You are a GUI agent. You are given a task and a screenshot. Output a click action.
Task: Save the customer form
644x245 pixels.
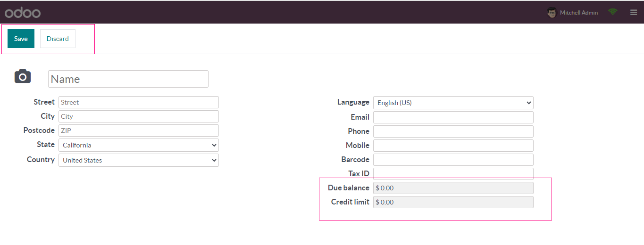click(21, 39)
